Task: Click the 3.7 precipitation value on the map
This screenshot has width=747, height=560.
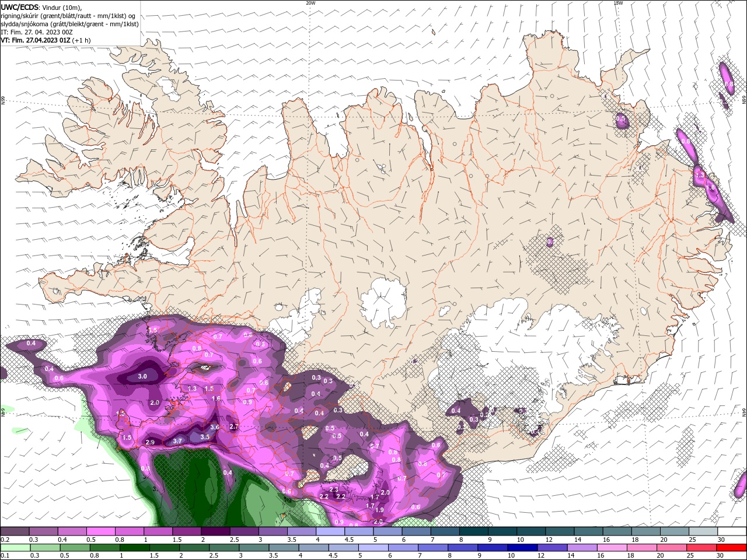Action: point(178,441)
